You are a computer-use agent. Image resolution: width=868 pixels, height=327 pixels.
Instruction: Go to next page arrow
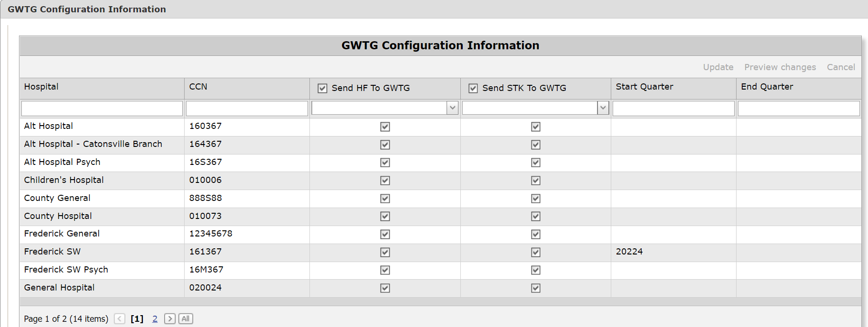169,319
